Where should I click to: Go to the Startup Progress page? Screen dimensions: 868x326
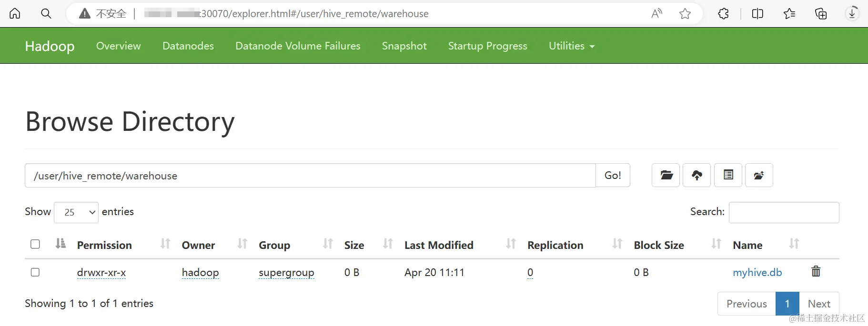click(487, 46)
